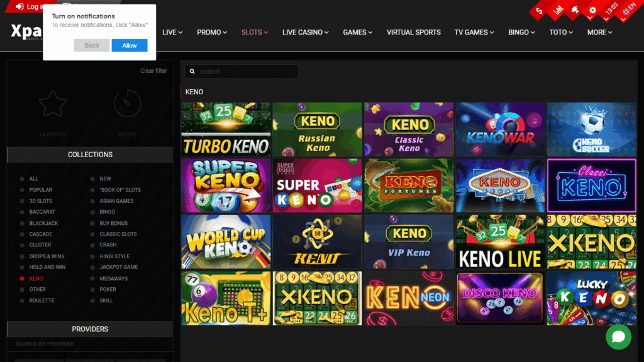Open Recent clock icon
Viewport: 644px width, 362px height.
tap(127, 104)
